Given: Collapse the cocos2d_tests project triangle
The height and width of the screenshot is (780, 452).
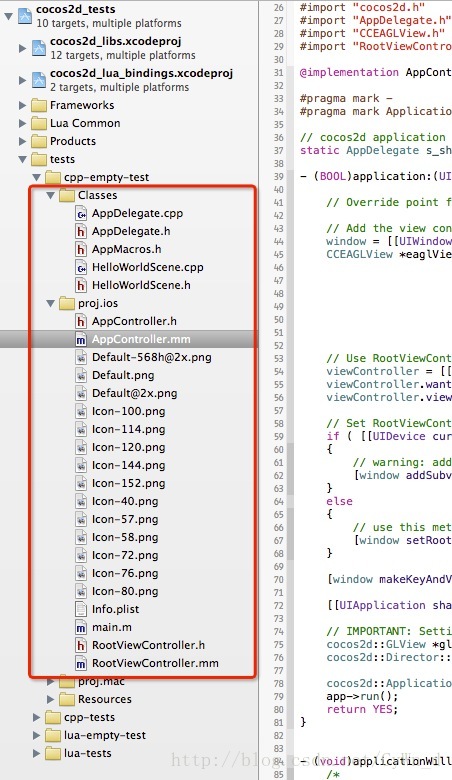Looking at the screenshot, I should (x=8, y=16).
